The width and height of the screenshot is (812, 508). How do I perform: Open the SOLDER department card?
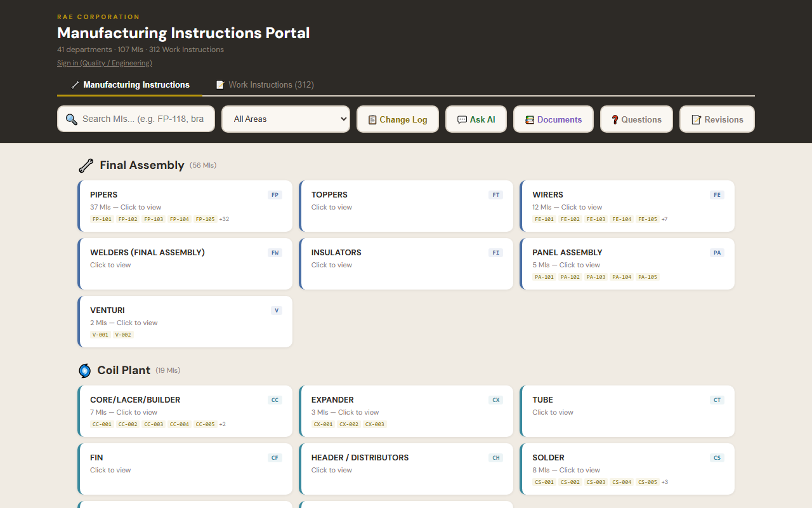[x=627, y=469]
